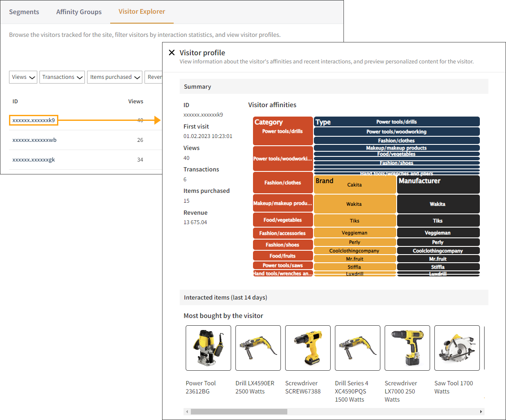506x420 pixels.
Task: Click the Tiks manufacturer affinity tile
Action: pyautogui.click(x=438, y=221)
